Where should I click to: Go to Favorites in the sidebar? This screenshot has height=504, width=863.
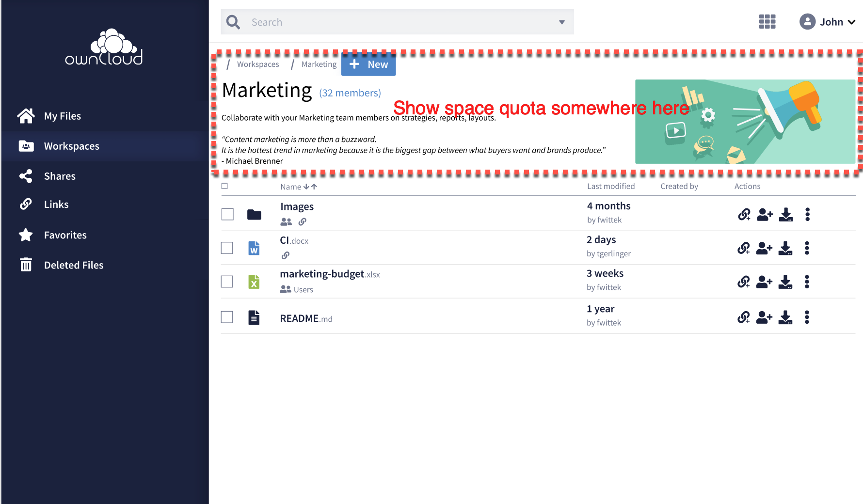tap(65, 235)
